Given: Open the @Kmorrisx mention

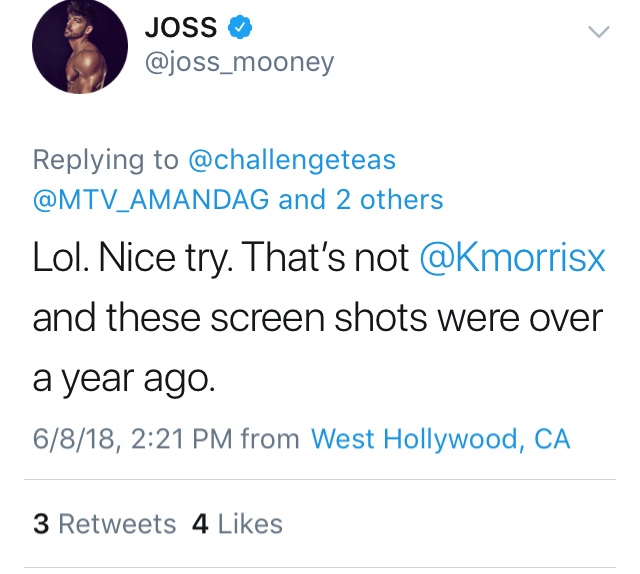Looking at the screenshot, I should 512,257.
